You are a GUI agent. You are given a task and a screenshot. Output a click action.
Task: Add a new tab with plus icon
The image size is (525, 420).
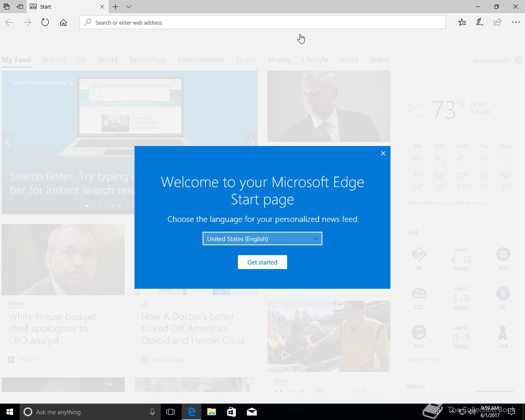click(x=116, y=7)
